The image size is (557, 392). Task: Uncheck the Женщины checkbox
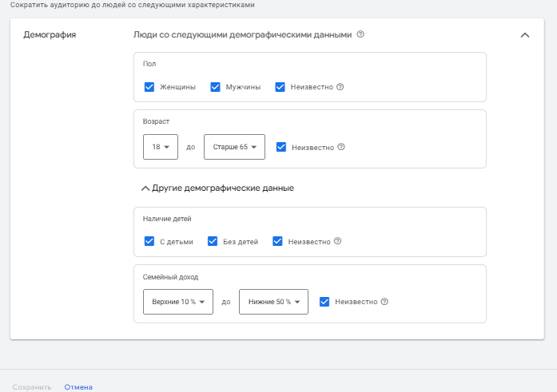click(x=149, y=87)
